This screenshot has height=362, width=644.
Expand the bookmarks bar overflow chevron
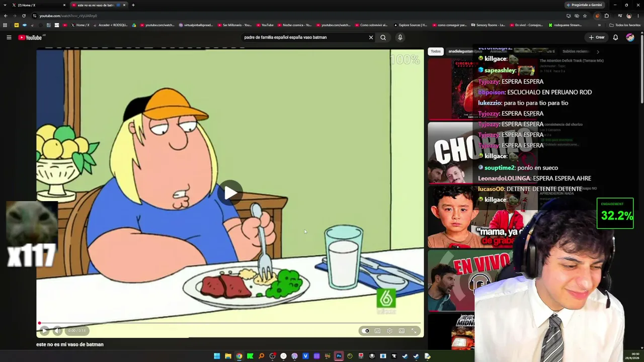click(599, 25)
